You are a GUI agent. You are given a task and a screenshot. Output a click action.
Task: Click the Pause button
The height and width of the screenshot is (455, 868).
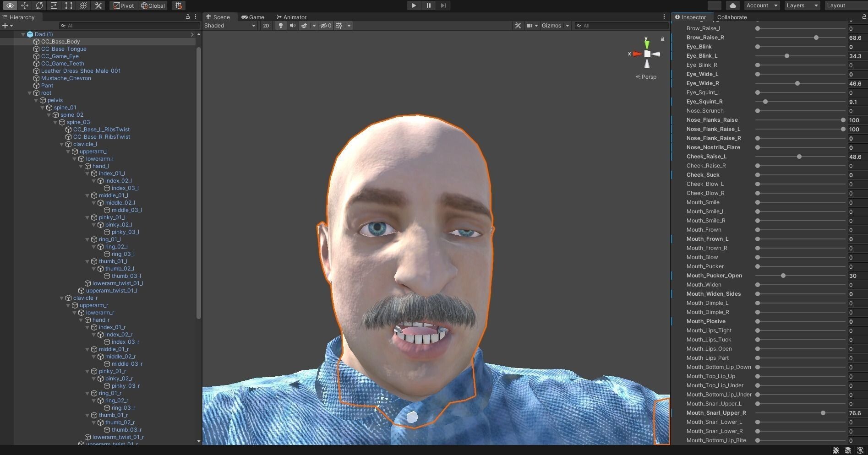(428, 5)
